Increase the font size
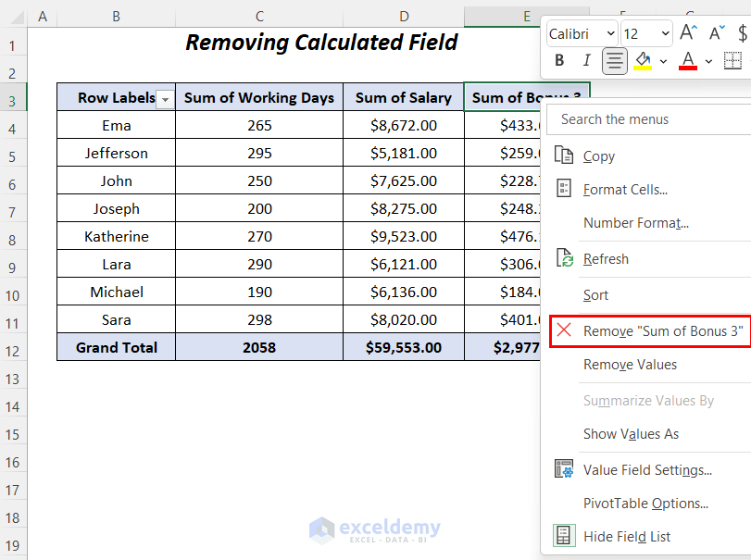 tap(687, 32)
